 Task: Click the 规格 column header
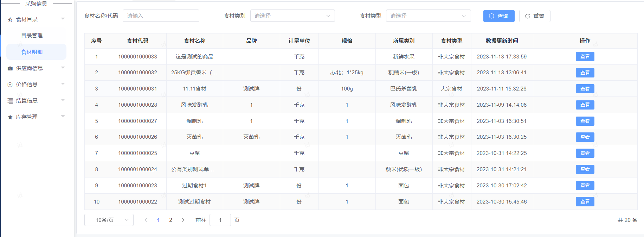point(347,41)
